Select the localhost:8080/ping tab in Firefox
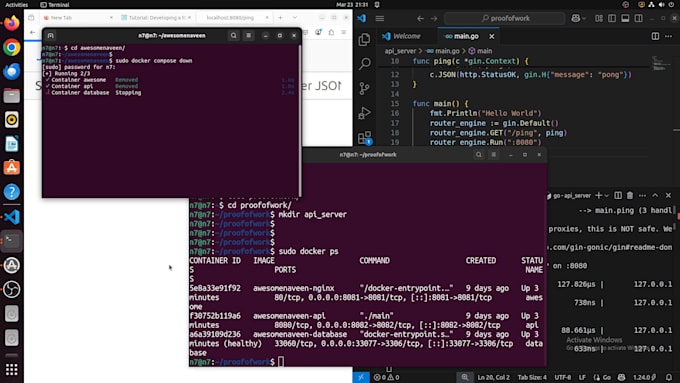 [233, 18]
